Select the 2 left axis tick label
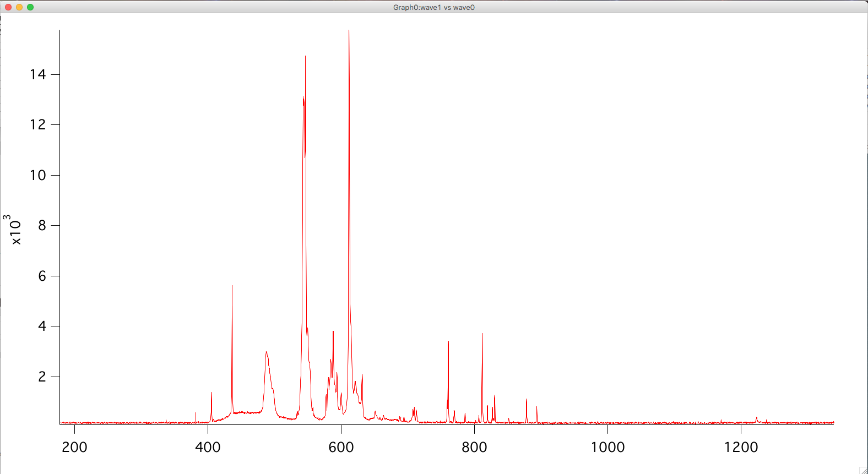Image resolution: width=868 pixels, height=474 pixels. 42,377
